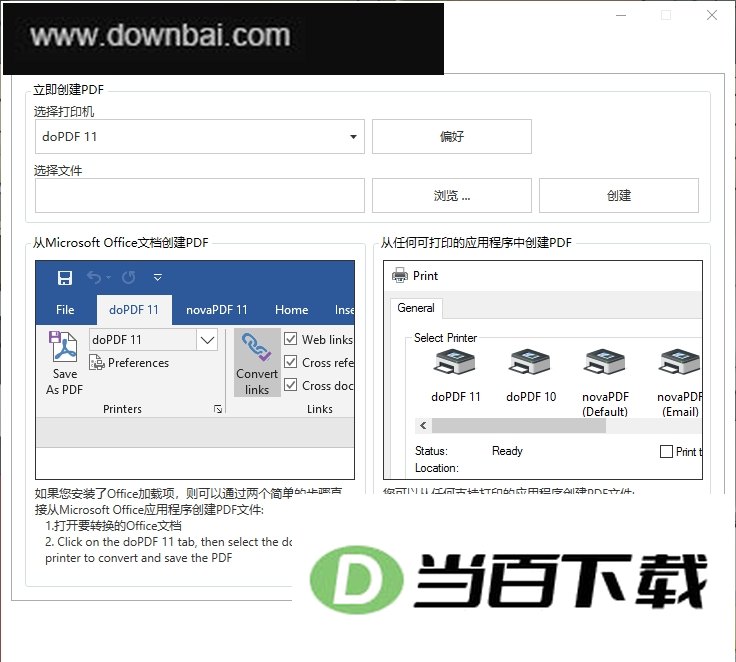This screenshot has width=736, height=662.
Task: Switch to the novaPDF 11 ribbon tab
Action: coord(216,310)
